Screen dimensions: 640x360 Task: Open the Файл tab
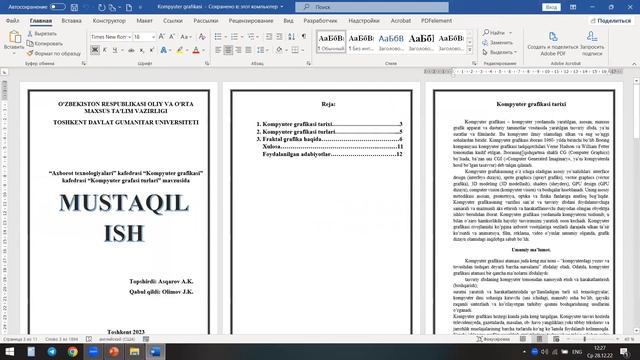[13, 21]
